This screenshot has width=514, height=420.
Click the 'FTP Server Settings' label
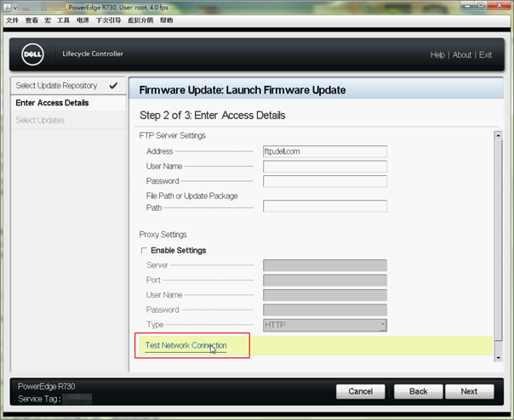click(x=173, y=136)
